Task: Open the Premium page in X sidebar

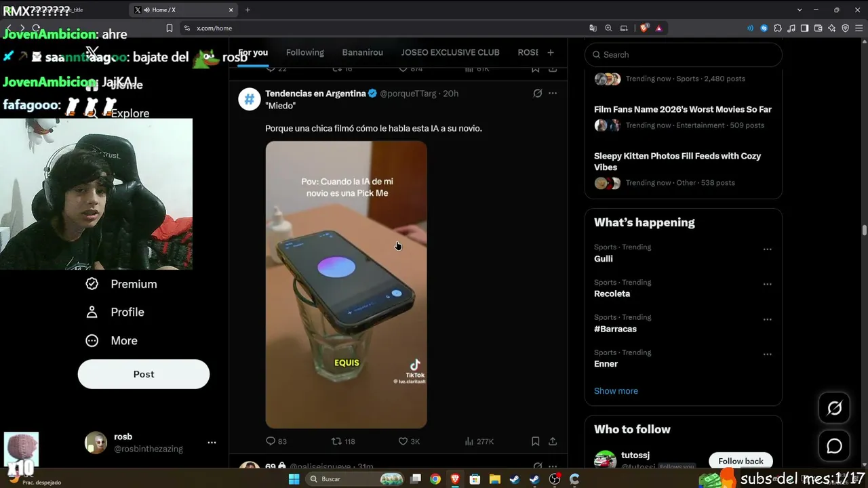Action: pos(121,284)
